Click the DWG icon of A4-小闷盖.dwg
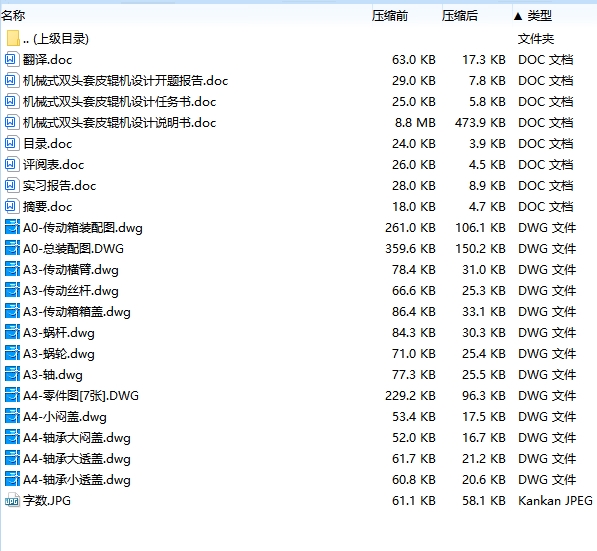The image size is (597, 551). click(12, 416)
